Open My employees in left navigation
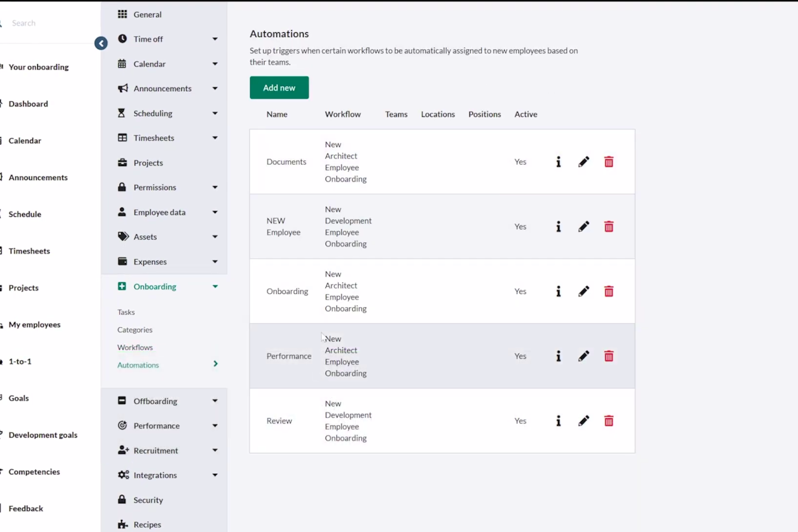This screenshot has height=532, width=798. (35, 324)
